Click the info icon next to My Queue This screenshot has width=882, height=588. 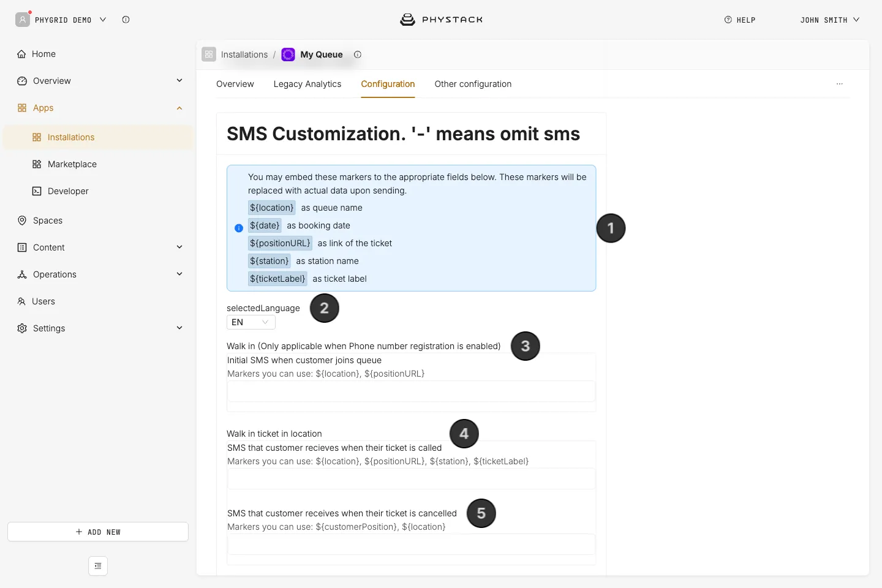click(x=358, y=55)
